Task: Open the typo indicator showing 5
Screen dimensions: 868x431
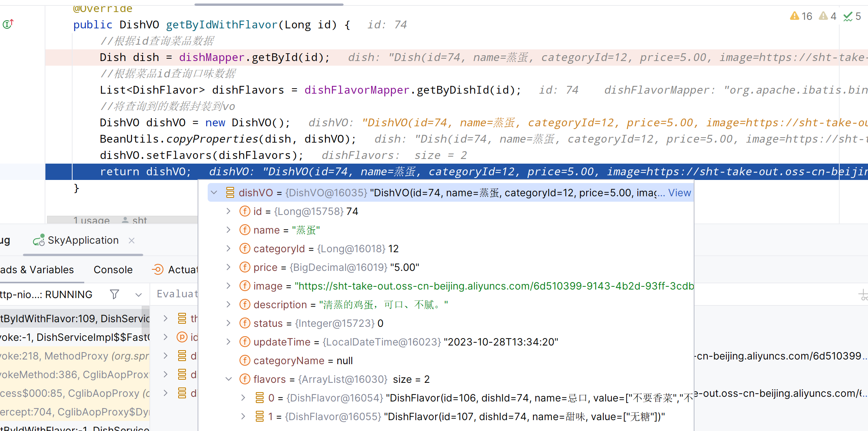Action: [x=852, y=16]
